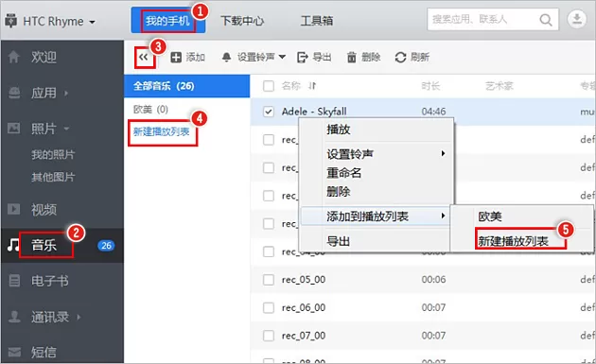Screen dimensions: 596x364
Task: Click the 04:46 duration cell
Action: pyautogui.click(x=433, y=112)
